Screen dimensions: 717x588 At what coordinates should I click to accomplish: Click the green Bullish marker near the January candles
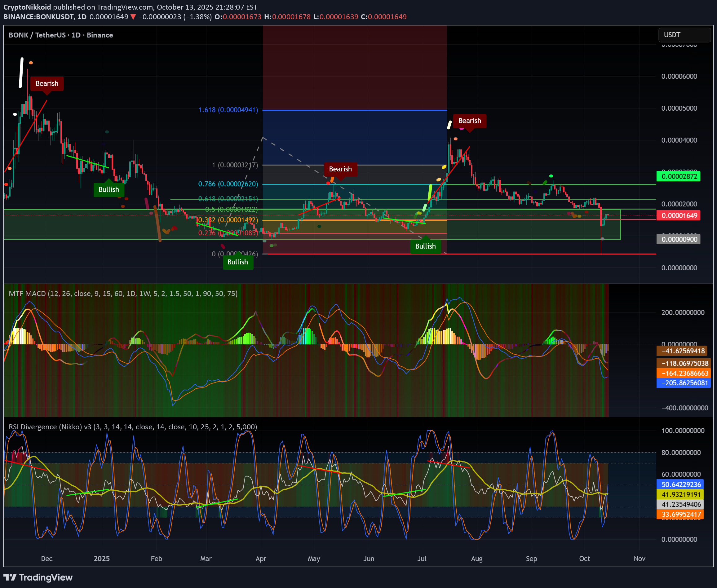point(109,189)
